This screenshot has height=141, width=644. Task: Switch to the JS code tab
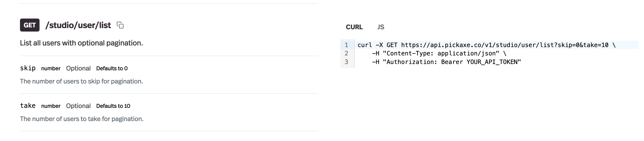tap(381, 27)
